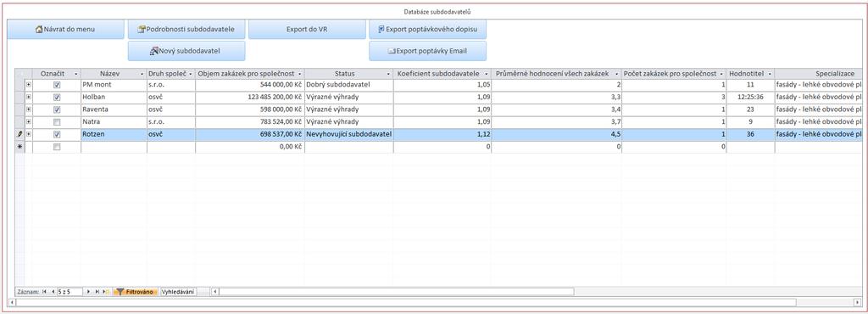Click the Název cell 'Holban'
Viewport: 868px width, 314px height.
(x=114, y=98)
